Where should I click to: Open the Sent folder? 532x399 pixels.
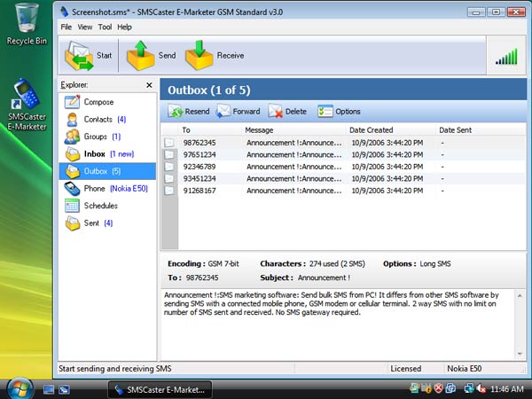click(91, 223)
